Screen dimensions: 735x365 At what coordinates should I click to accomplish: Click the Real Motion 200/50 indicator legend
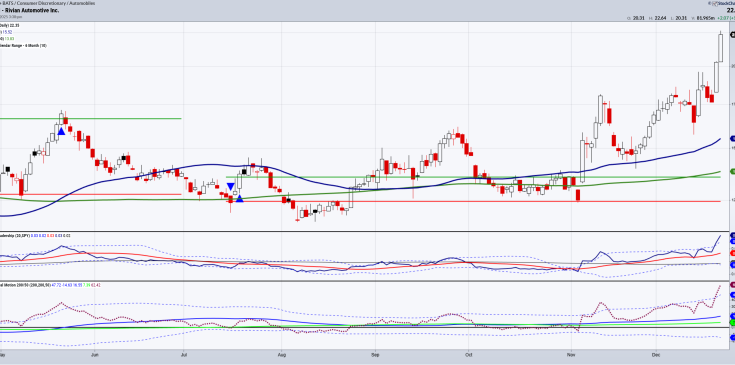pyautogui.click(x=51, y=285)
